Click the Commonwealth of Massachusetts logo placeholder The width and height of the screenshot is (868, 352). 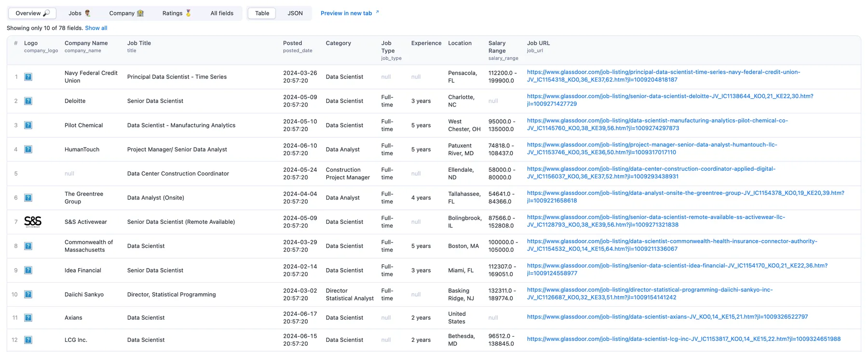(x=28, y=246)
